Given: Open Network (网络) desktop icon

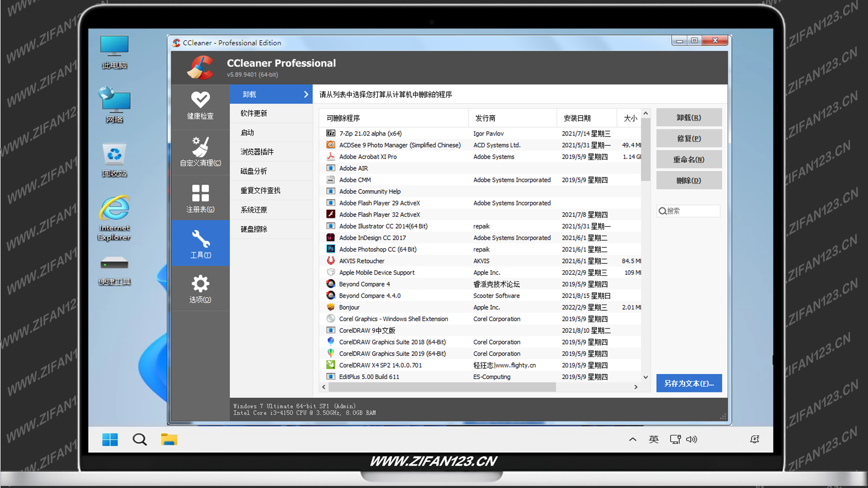Looking at the screenshot, I should point(114,105).
